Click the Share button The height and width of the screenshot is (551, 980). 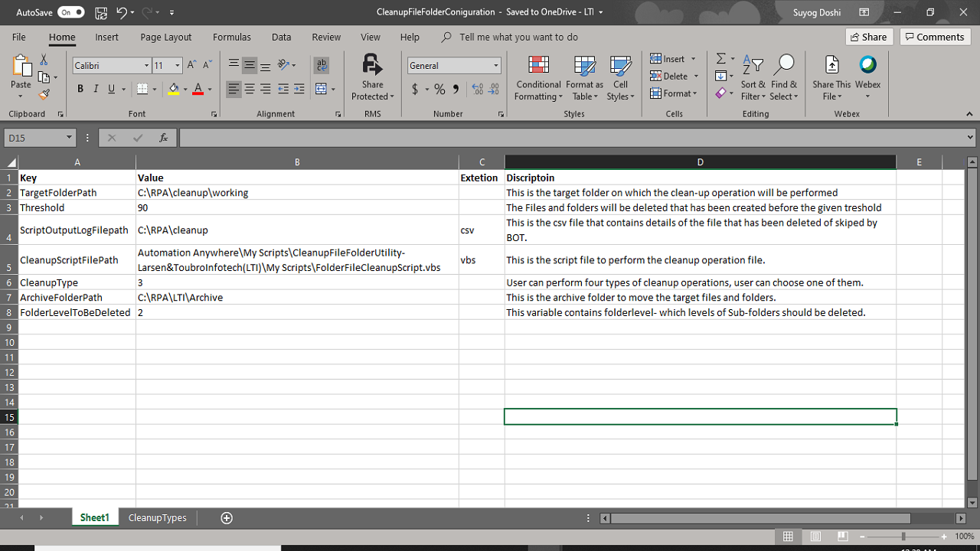click(x=868, y=37)
